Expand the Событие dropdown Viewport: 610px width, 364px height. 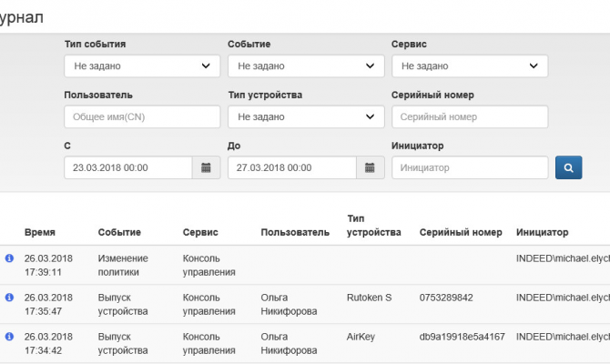point(305,66)
